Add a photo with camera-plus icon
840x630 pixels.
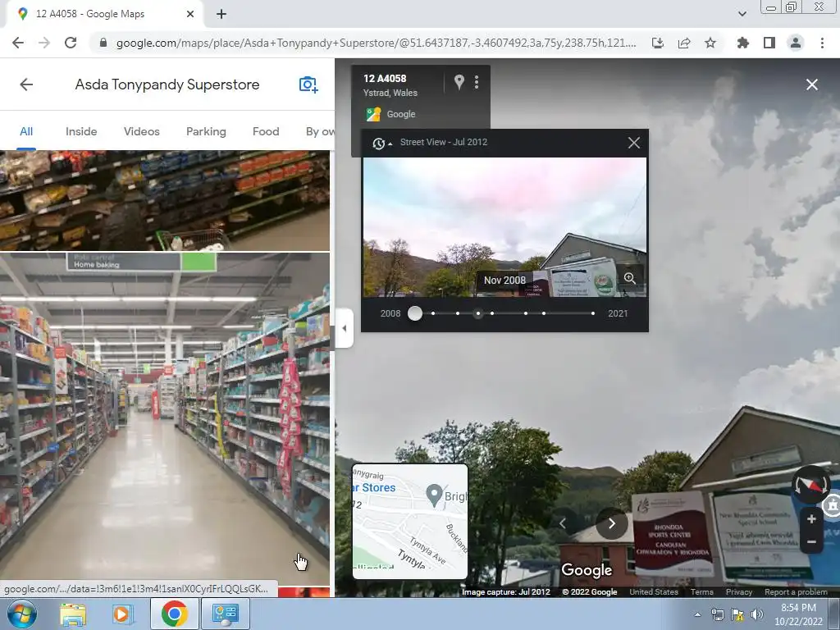tap(308, 84)
